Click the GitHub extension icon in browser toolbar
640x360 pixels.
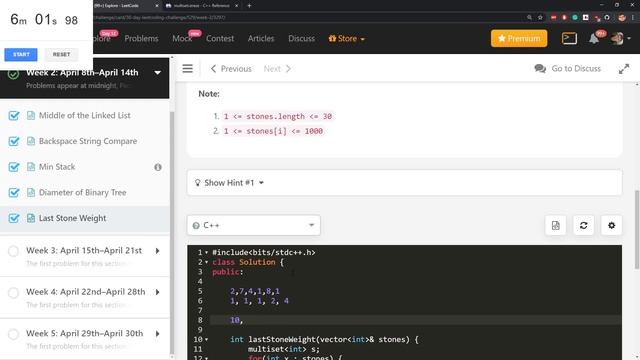(607, 18)
